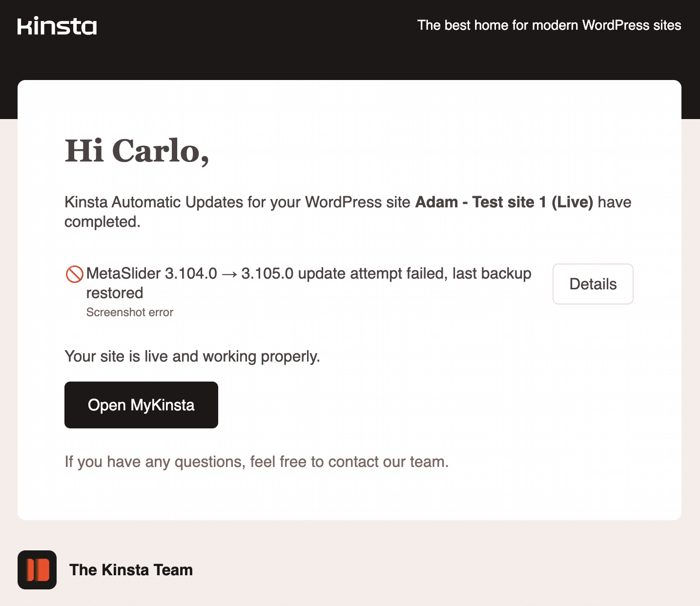Click the orange Kinsta Team logo icon
Viewport: 700px width, 606px height.
pyautogui.click(x=37, y=570)
